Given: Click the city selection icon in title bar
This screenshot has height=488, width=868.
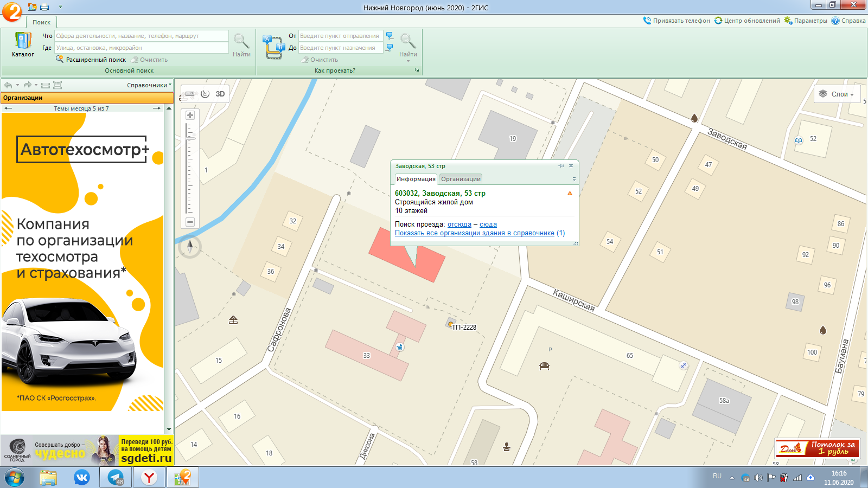Looking at the screenshot, I should pos(33,7).
